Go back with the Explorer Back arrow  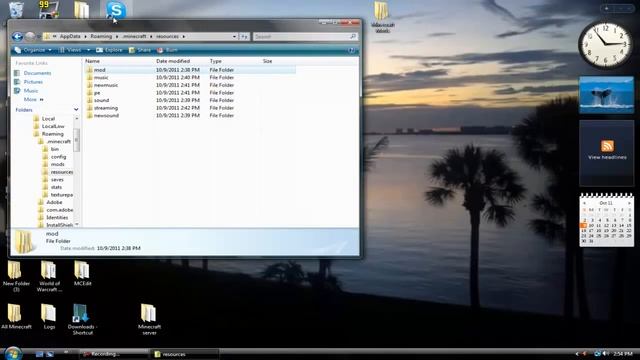[18, 37]
